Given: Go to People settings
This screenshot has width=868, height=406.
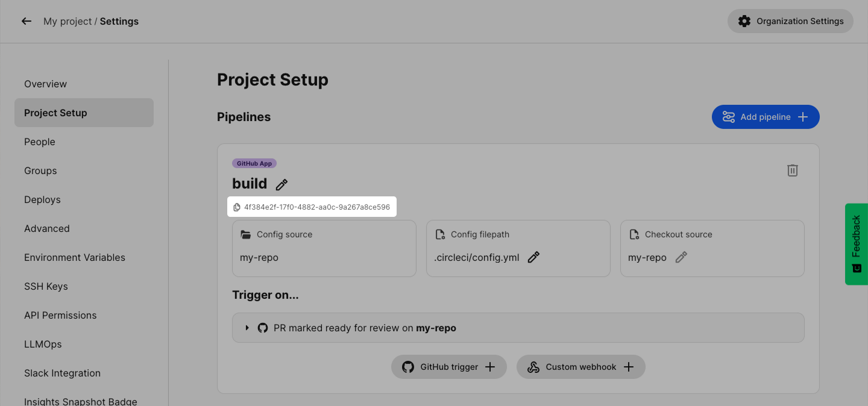Looking at the screenshot, I should click(40, 142).
